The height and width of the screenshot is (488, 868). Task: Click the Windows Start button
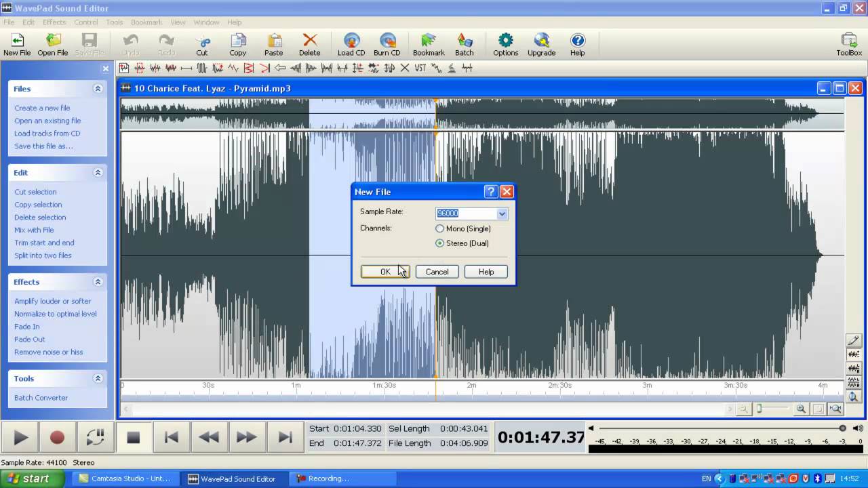(33, 479)
